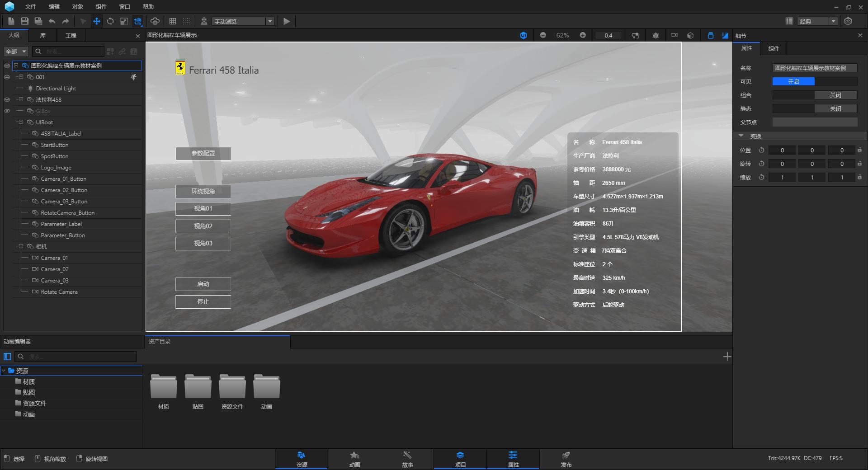Collapse the 变换 section in details panel

741,136
